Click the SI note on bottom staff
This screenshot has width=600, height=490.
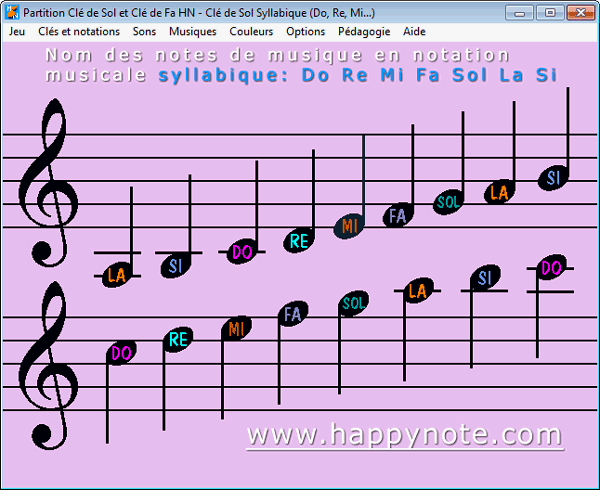point(485,277)
